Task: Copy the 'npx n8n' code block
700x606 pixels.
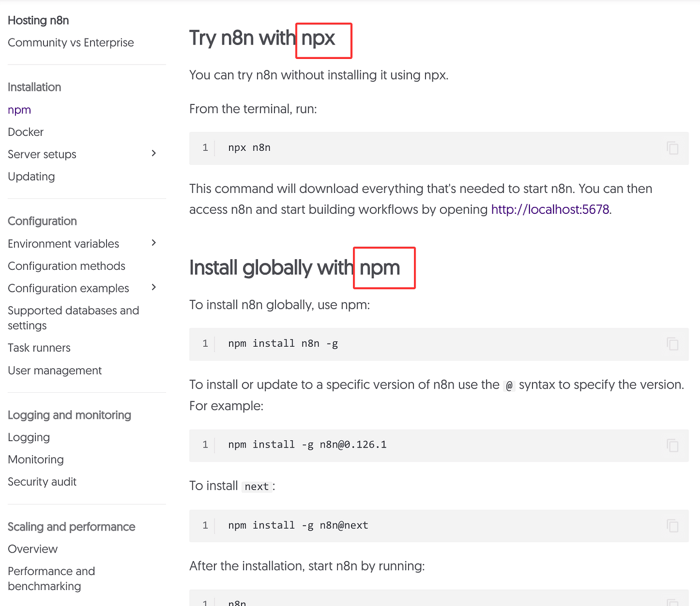Action: coord(672,148)
